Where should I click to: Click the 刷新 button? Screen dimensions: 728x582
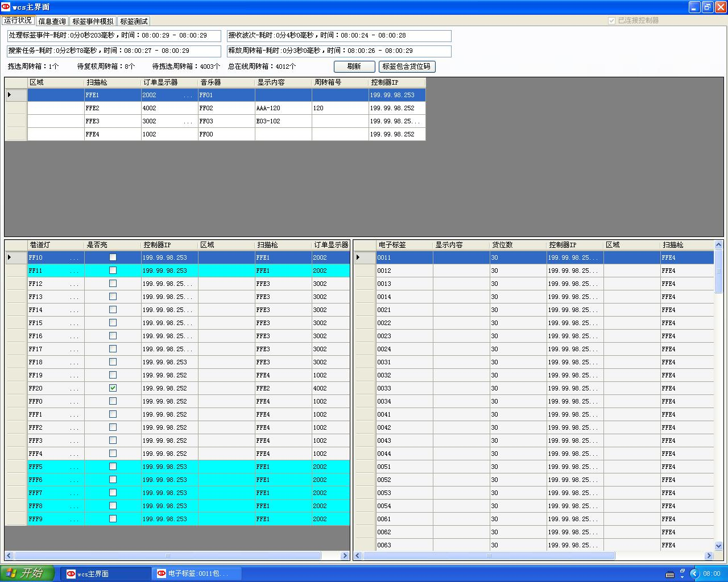tap(354, 66)
